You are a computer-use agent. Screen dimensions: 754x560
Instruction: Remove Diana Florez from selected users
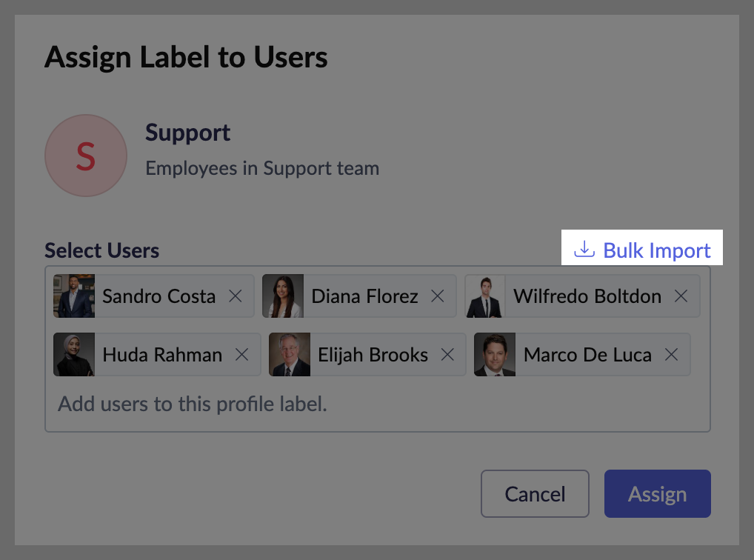click(x=438, y=296)
